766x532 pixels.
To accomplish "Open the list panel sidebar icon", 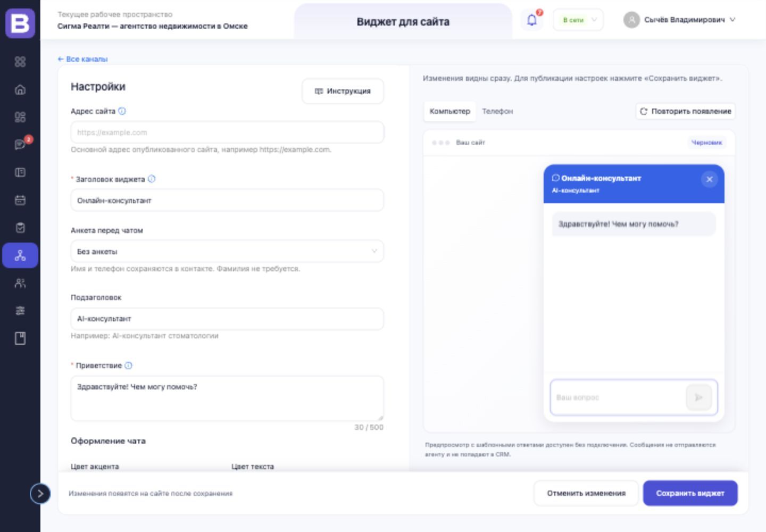I will [20, 172].
